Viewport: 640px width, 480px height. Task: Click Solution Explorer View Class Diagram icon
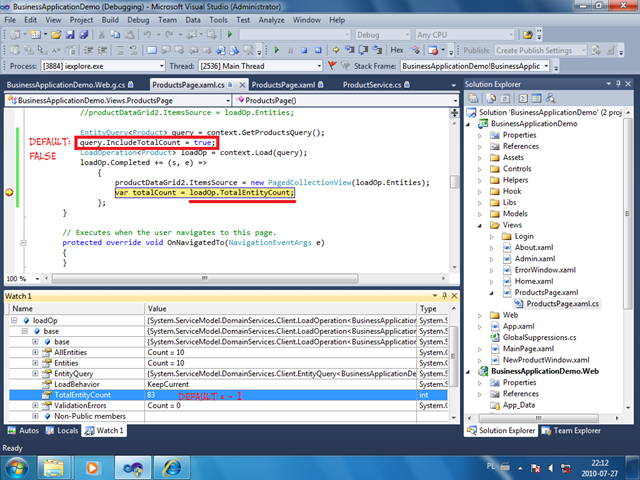pyautogui.click(x=550, y=98)
